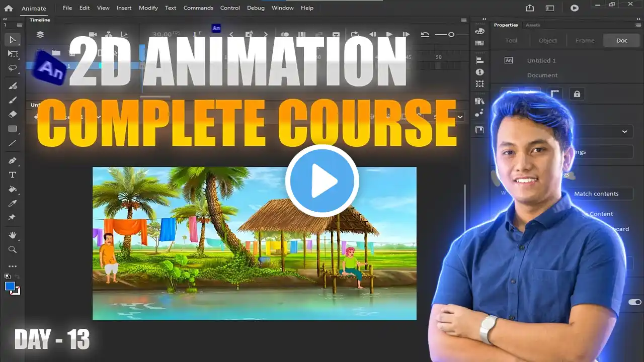Select the Zoom magnifier tool
The height and width of the screenshot is (362, 644).
[x=13, y=249]
